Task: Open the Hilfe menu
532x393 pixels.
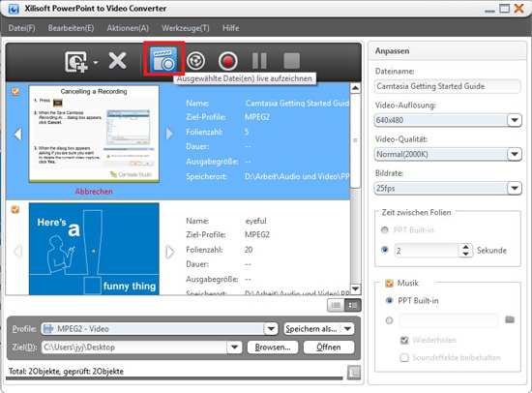Action: pos(231,28)
